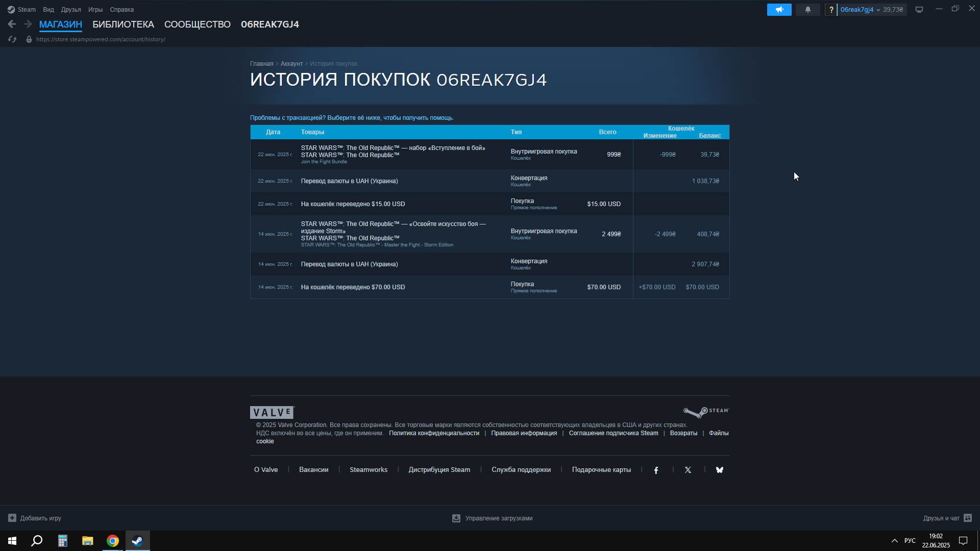Click the Файлы cookie link
This screenshot has width=980, height=551.
tap(719, 433)
